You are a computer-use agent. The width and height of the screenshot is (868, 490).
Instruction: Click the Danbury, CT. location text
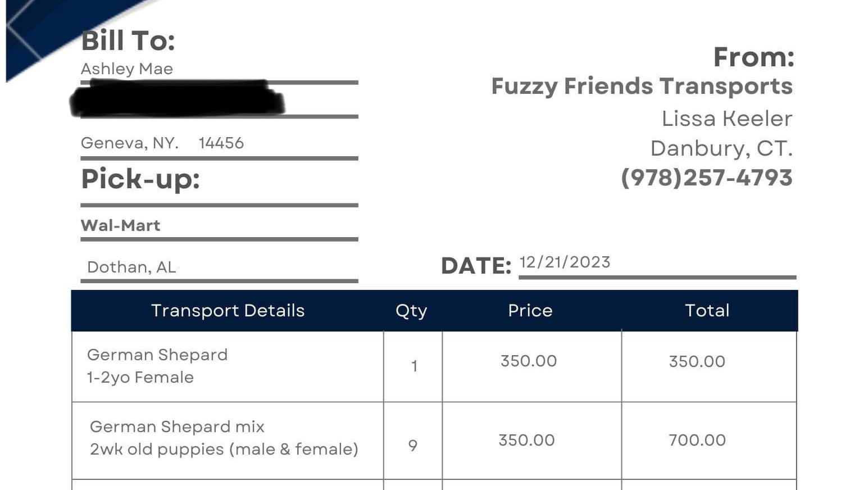click(x=721, y=148)
